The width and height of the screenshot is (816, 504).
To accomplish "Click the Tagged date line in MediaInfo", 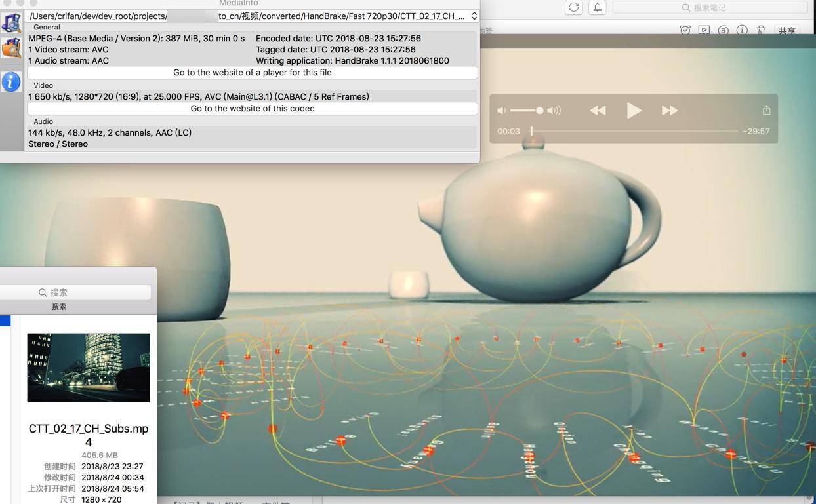I will click(336, 50).
